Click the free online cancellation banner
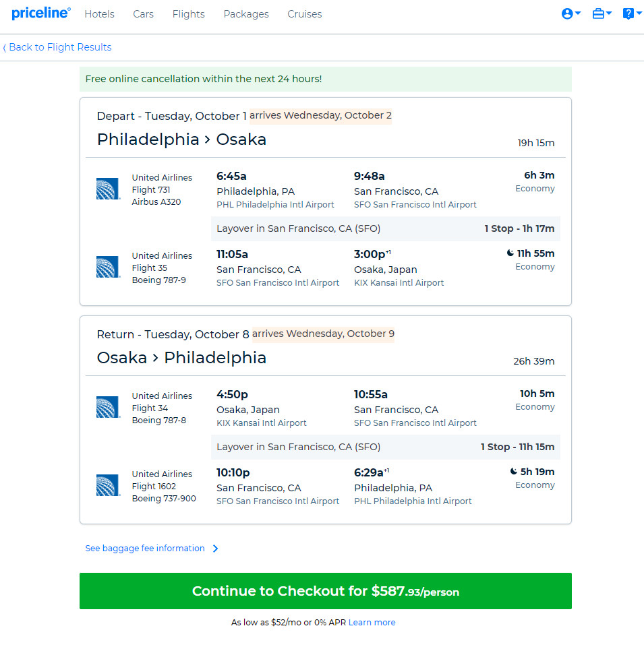 pos(326,79)
